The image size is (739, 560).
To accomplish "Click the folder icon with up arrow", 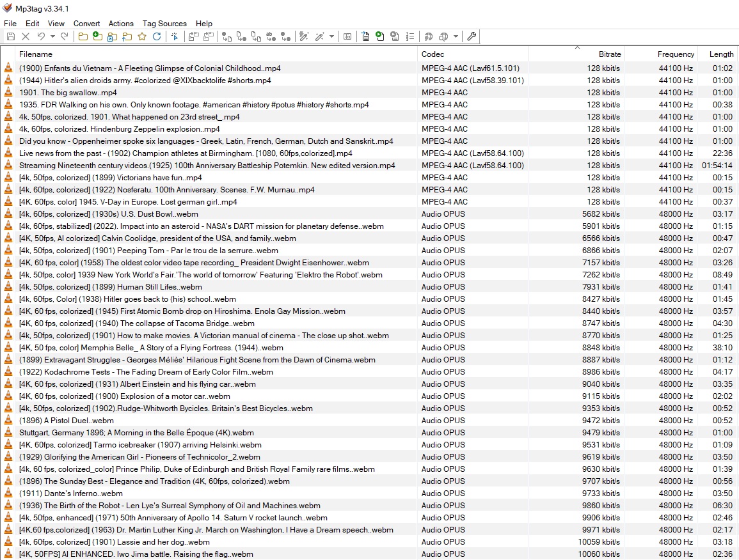I will click(127, 36).
